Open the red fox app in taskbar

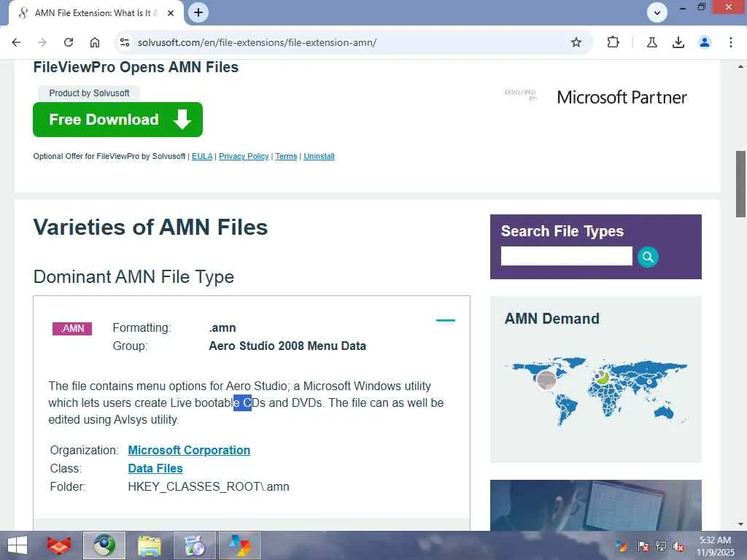pos(59,545)
